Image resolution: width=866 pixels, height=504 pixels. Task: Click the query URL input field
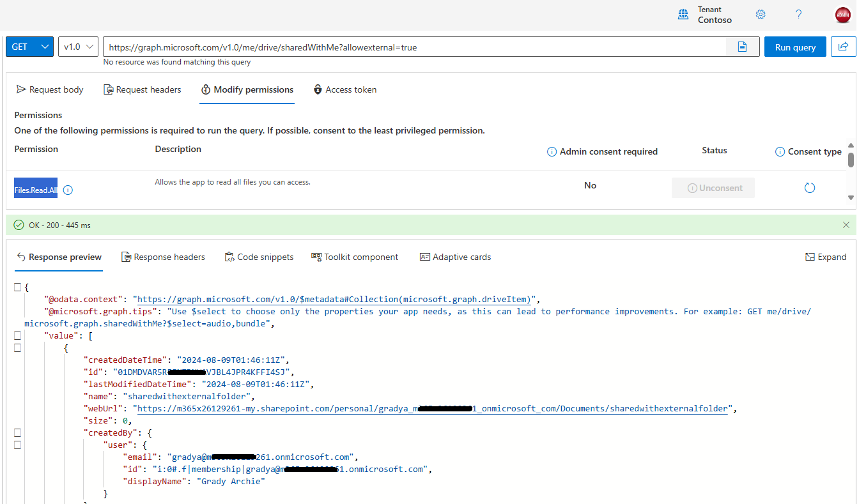(414, 47)
